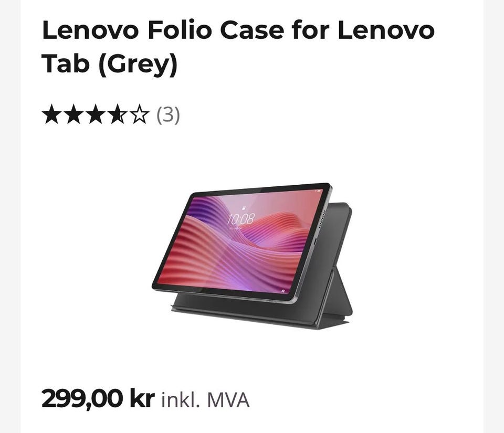The width and height of the screenshot is (504, 433).
Task: Click the status icons on tablet screen top
Action: coord(318,191)
